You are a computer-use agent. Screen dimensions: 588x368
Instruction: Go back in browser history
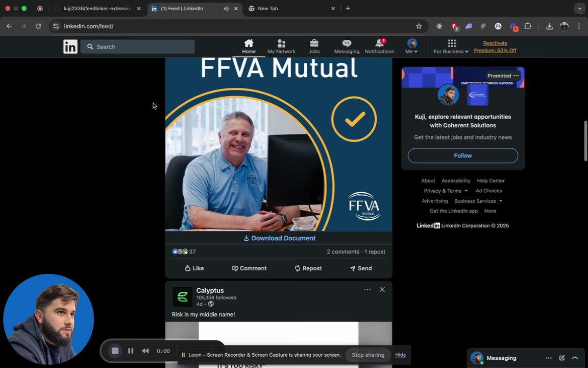click(x=9, y=26)
